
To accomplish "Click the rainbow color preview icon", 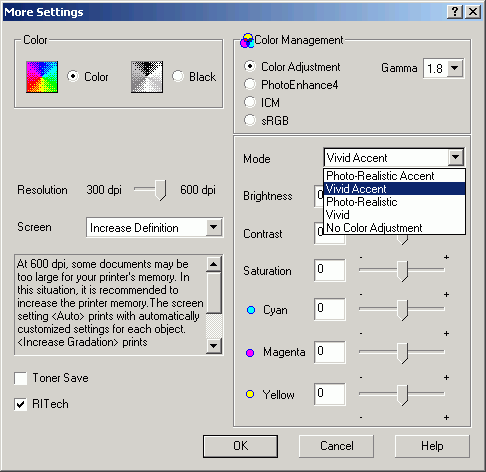I will click(42, 77).
